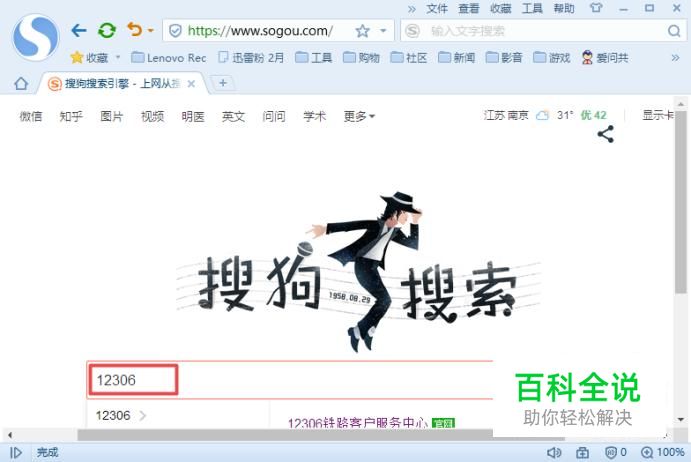Click the download manager icon in status bar

click(x=582, y=452)
